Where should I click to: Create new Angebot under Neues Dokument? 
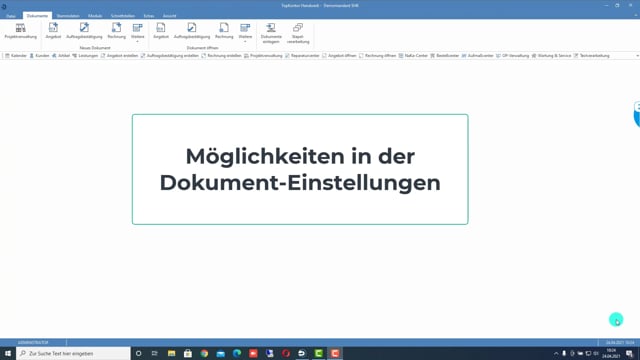pos(53,31)
